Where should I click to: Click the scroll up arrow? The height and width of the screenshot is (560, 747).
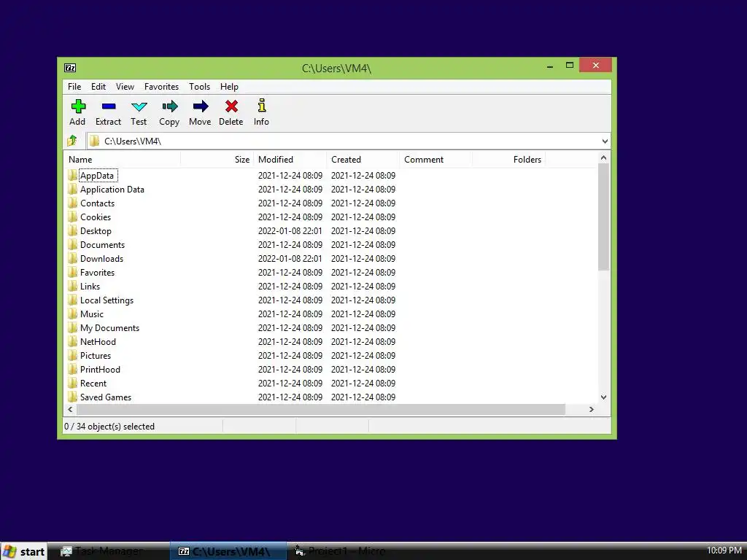point(603,157)
